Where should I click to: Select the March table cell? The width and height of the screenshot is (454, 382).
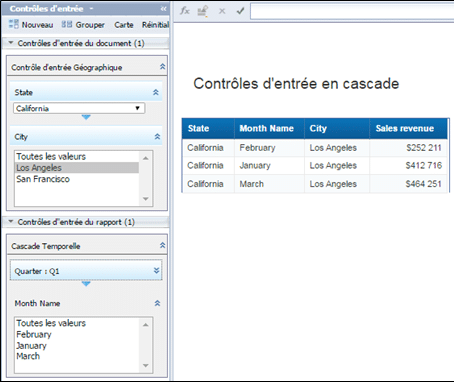pyautogui.click(x=269, y=184)
